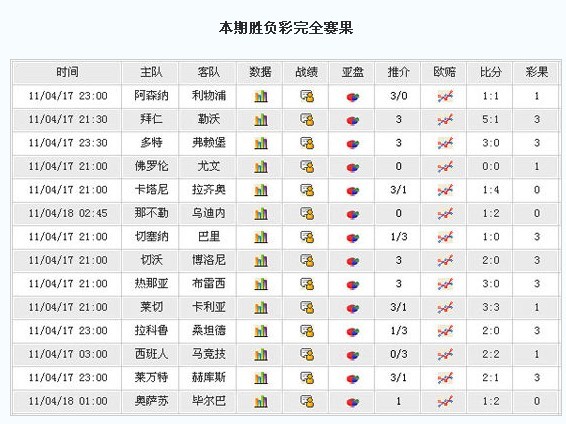Open data chart icon for 佛罗伦 row
Image resolution: width=566 pixels, height=424 pixels.
[x=261, y=167]
